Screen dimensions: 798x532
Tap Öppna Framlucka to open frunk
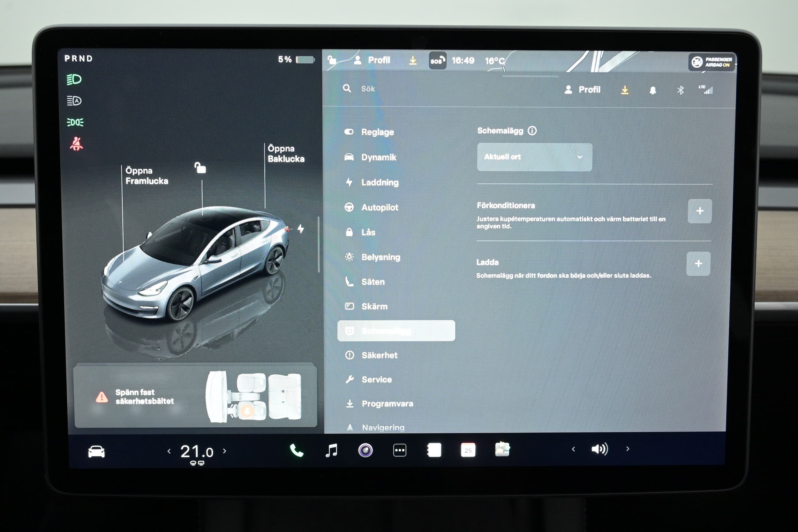[x=147, y=176]
